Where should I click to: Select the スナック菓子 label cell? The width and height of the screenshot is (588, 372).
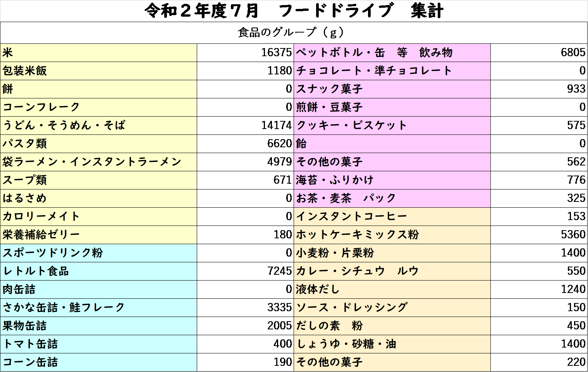[x=392, y=89]
